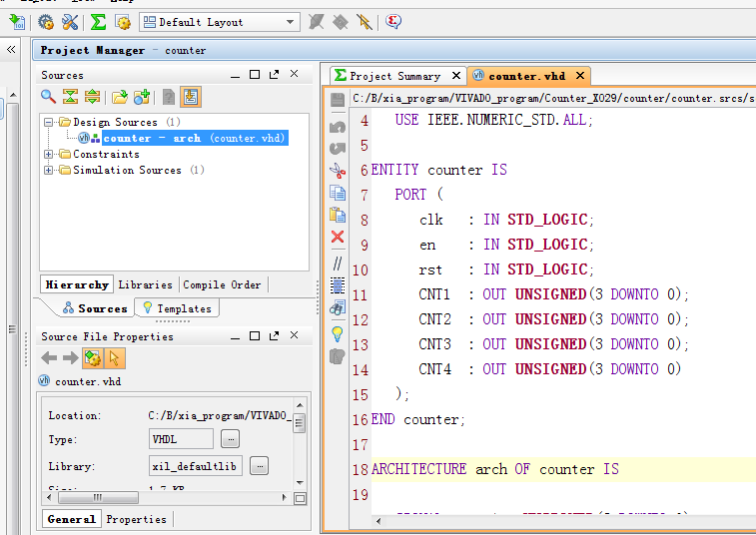This screenshot has height=535, width=756.
Task: Click the red X delete icon
Action: click(x=338, y=237)
